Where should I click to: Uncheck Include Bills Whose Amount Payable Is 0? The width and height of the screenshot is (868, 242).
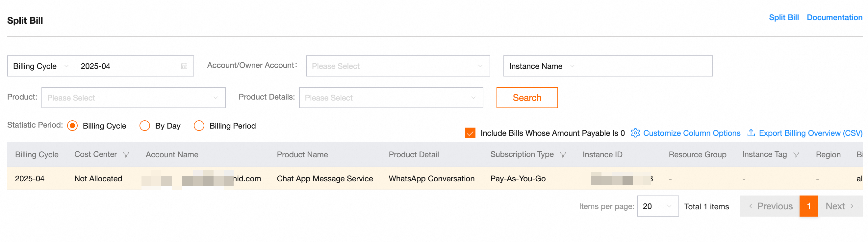click(x=470, y=133)
